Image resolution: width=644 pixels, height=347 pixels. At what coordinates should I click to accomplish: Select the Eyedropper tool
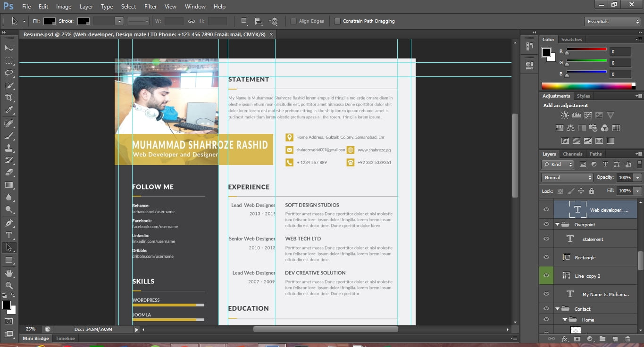(9, 110)
